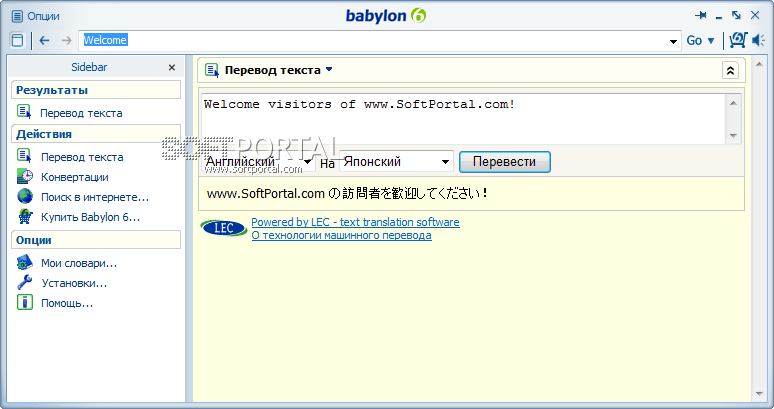
Task: Open Перевод текста under Результаты
Action: coord(81,113)
